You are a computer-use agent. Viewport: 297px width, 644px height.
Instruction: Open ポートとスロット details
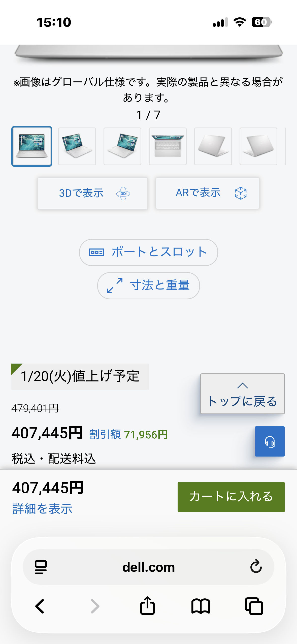point(148,252)
